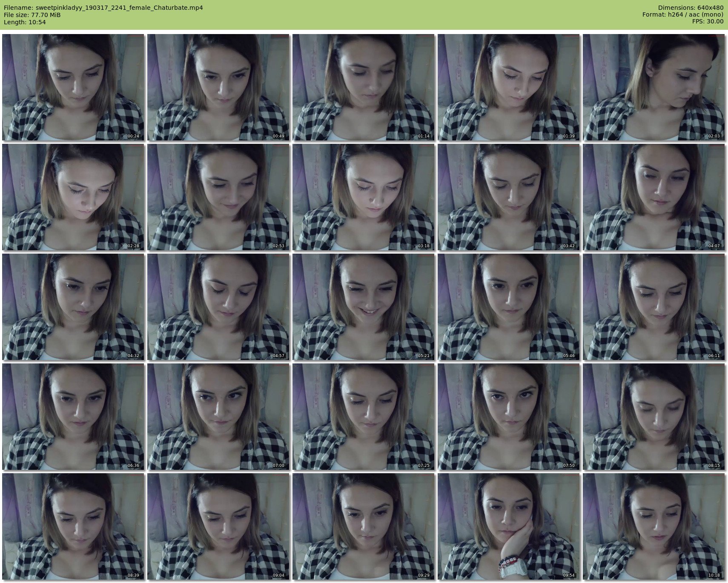
Task: Click the Dimensions 640x480 label
Action: click(x=690, y=8)
